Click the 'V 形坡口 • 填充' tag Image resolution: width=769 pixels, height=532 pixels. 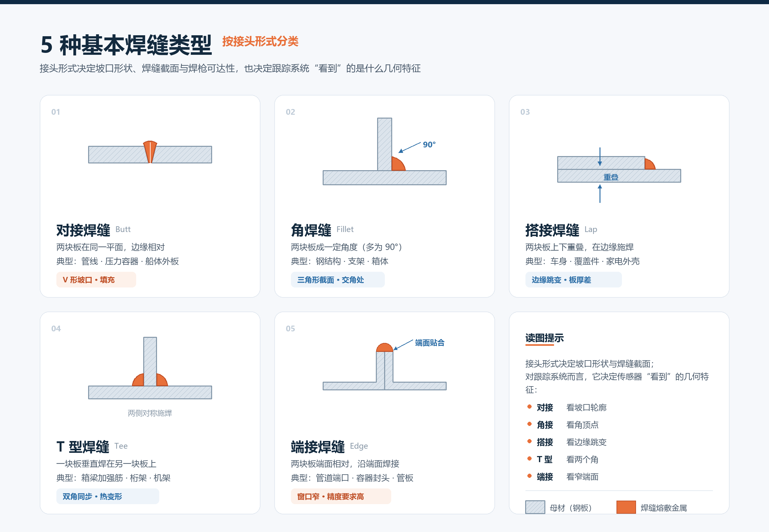[x=96, y=280]
